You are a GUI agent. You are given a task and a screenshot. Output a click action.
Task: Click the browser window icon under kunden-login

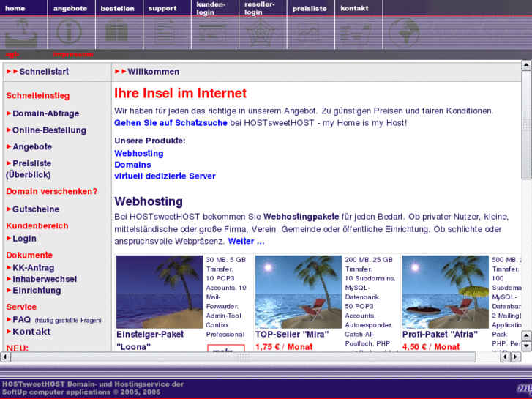click(213, 32)
